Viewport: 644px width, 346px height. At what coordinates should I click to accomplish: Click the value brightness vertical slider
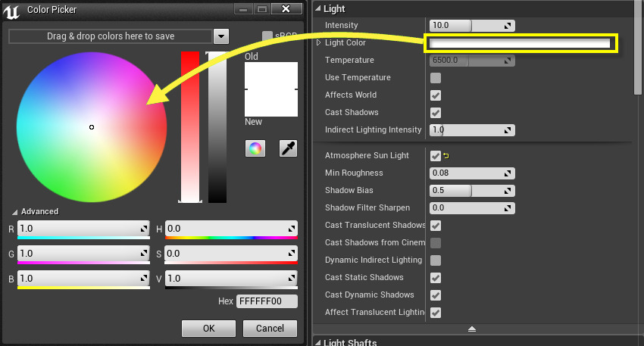pos(217,127)
